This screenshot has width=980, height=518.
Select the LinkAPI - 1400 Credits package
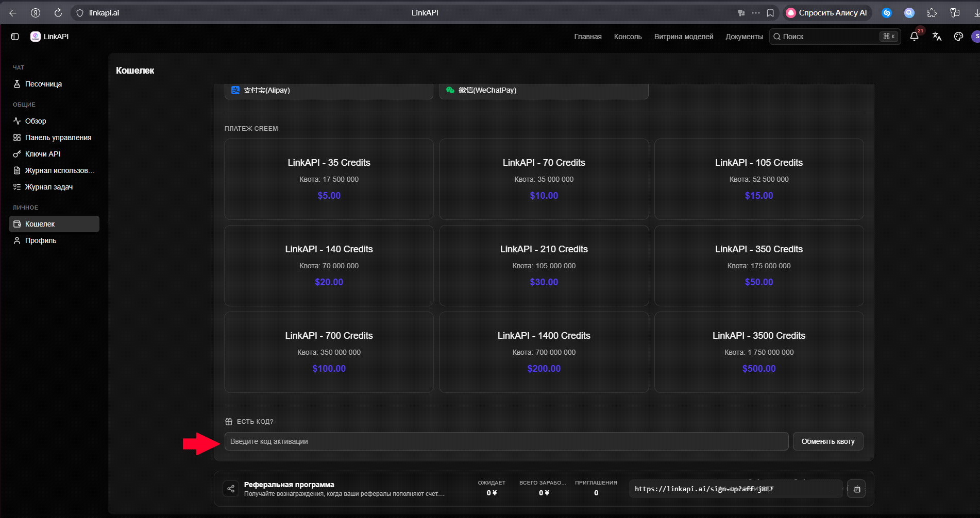[544, 352]
